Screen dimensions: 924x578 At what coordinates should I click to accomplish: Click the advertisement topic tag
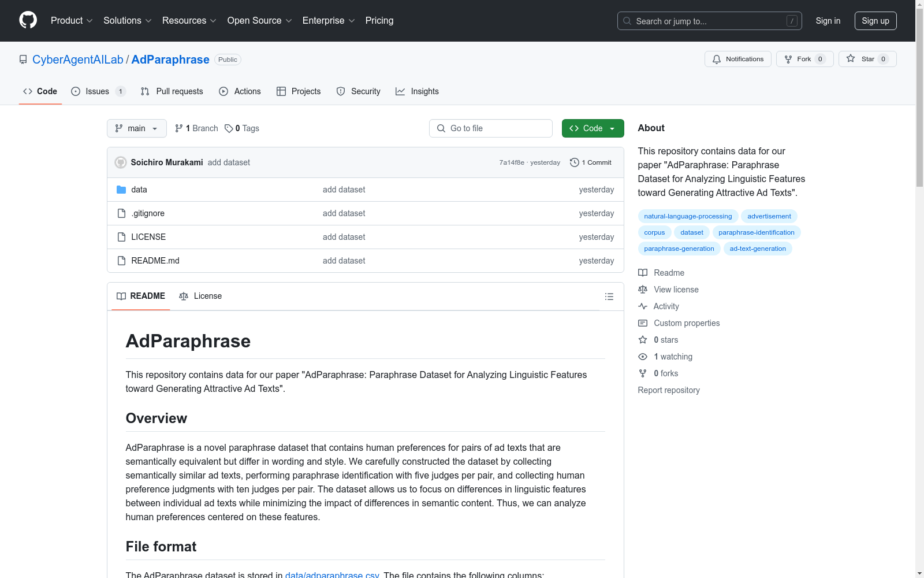tap(769, 216)
